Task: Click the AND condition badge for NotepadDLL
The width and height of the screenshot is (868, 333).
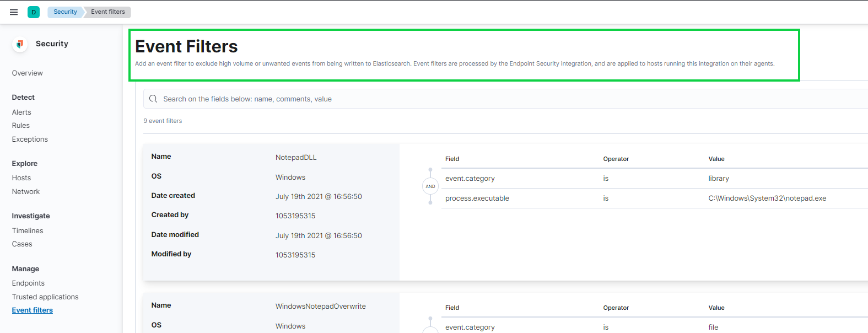Action: click(x=430, y=186)
